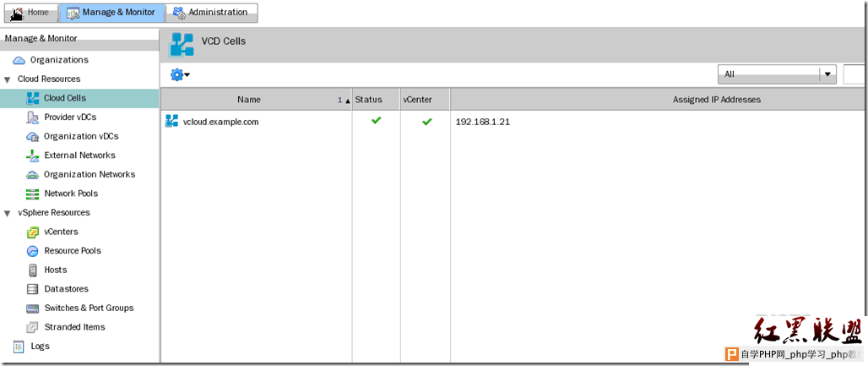Sort by the Status column

click(x=376, y=100)
